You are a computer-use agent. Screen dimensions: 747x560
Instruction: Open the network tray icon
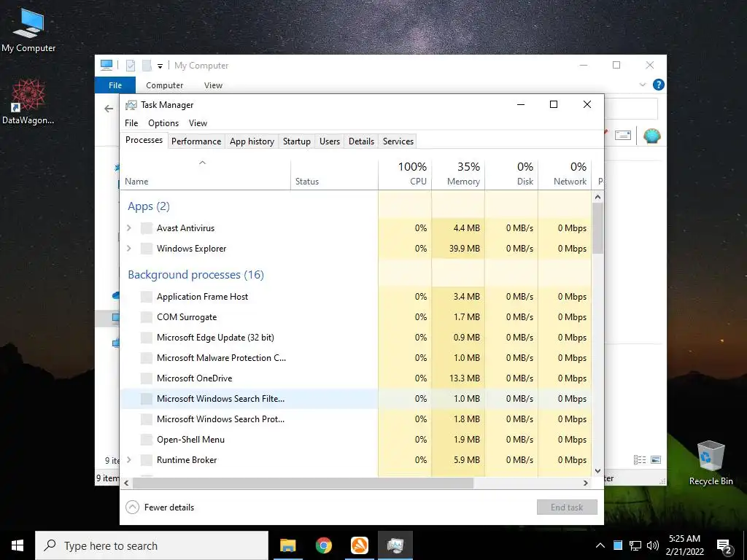pyautogui.click(x=635, y=545)
